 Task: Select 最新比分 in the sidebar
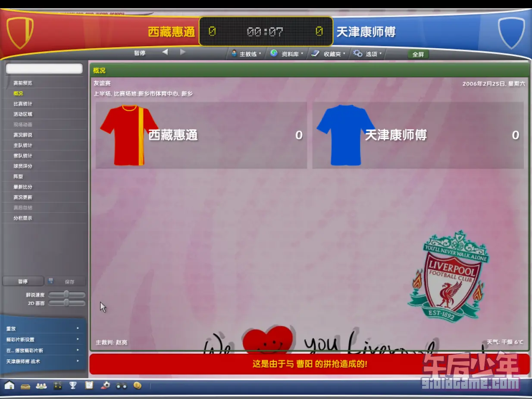pyautogui.click(x=45, y=187)
